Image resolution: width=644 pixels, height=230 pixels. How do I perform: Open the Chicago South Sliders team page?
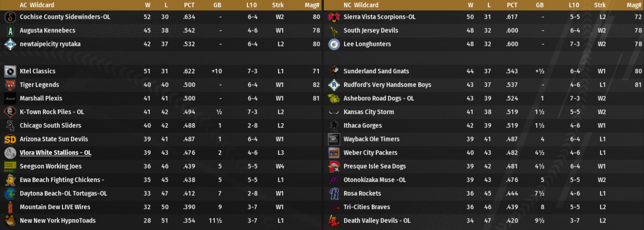pos(50,125)
